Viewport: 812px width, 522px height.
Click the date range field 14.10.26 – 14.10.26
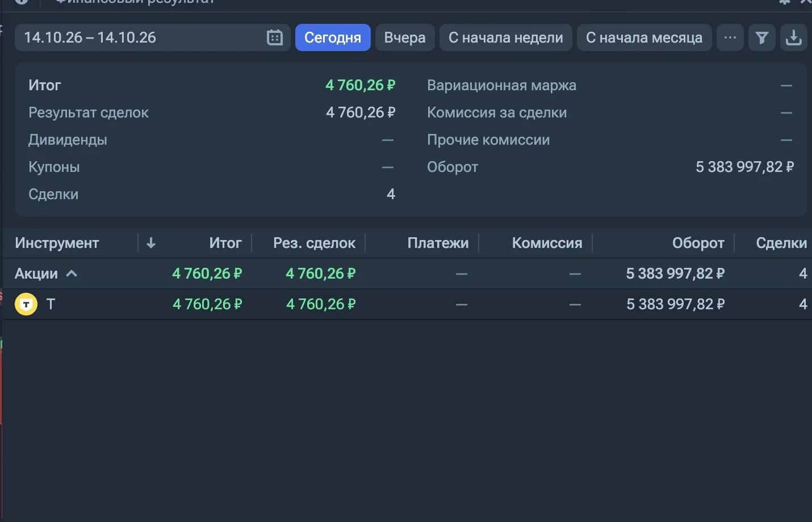(x=152, y=37)
